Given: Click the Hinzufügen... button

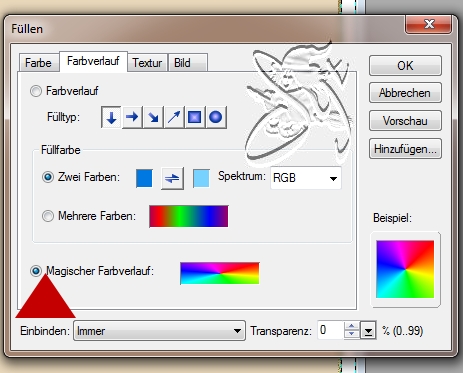Looking at the screenshot, I should click(x=405, y=149).
